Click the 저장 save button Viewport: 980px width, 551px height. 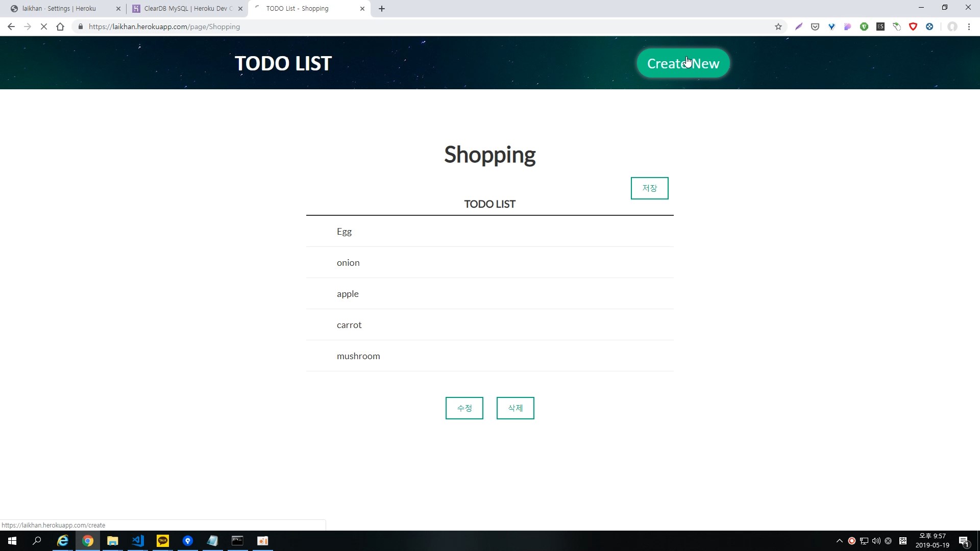(x=649, y=188)
